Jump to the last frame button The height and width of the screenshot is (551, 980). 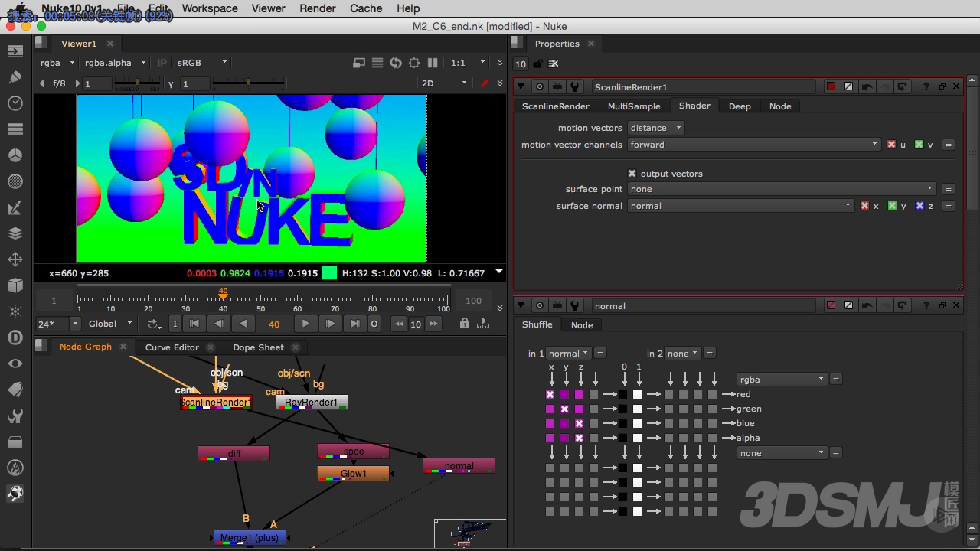pyautogui.click(x=354, y=324)
